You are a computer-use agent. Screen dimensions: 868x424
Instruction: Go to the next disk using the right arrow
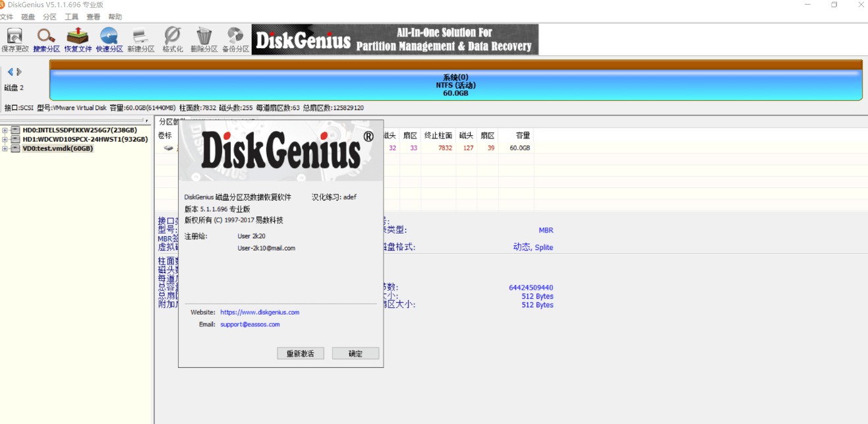(19, 71)
